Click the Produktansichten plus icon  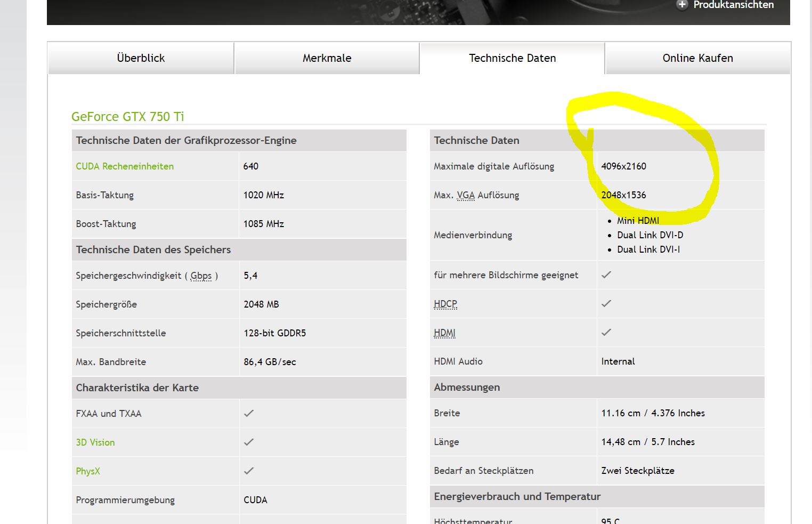coord(681,5)
